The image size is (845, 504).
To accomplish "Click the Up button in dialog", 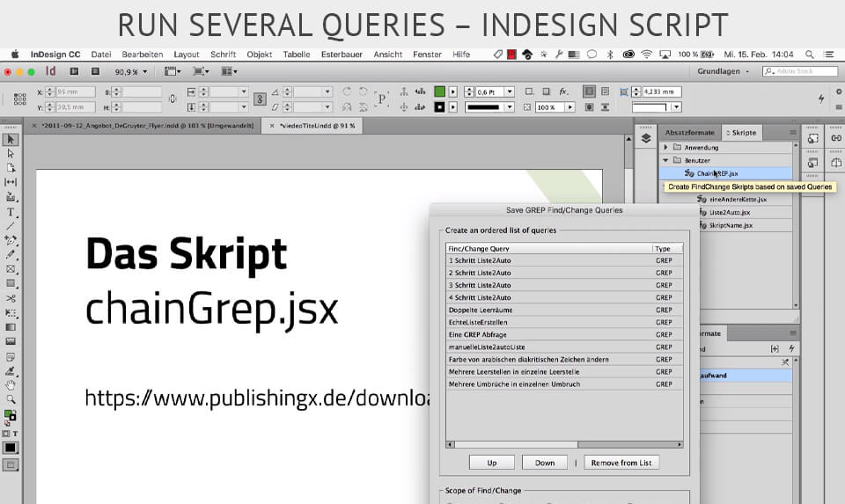I will click(x=491, y=463).
